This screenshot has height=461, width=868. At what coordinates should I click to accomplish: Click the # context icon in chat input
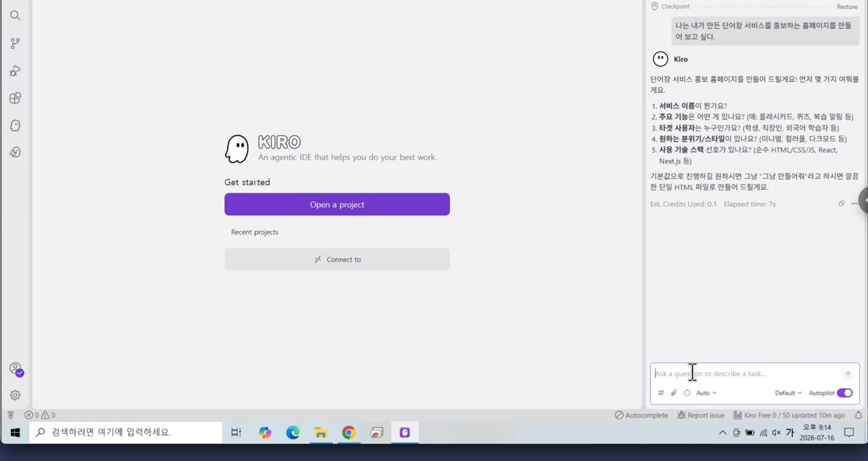click(660, 393)
